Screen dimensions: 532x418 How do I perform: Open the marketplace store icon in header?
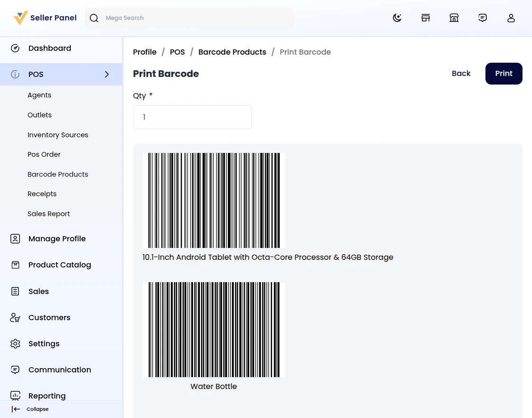tap(454, 18)
